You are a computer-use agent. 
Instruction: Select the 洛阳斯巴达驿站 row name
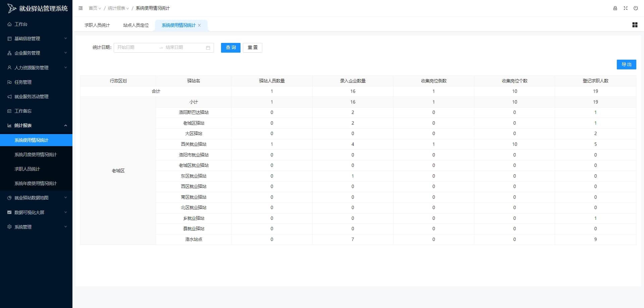(x=194, y=112)
